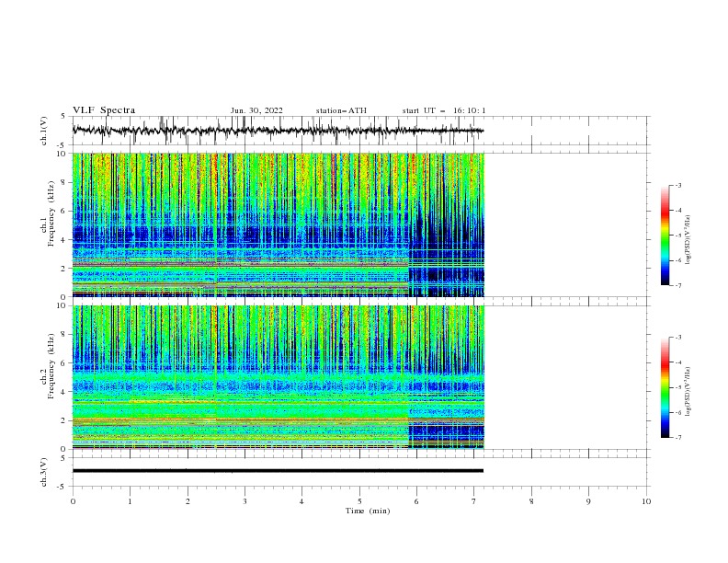This screenshot has width=728, height=563.
Task: Click the time axis tick label "9"
Action: [588, 501]
